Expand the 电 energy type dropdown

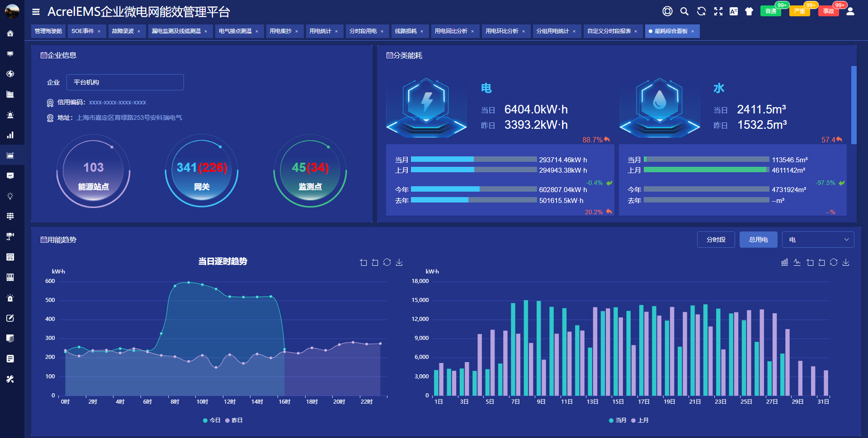pyautogui.click(x=818, y=240)
